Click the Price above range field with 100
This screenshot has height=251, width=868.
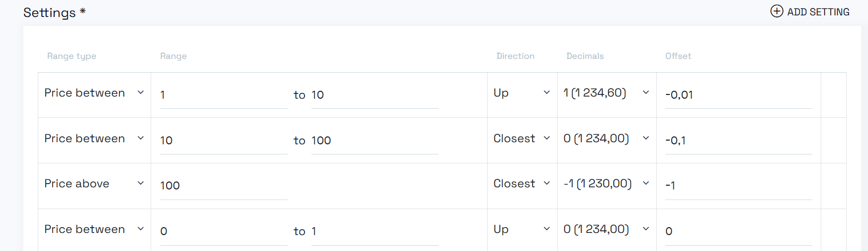point(223,186)
